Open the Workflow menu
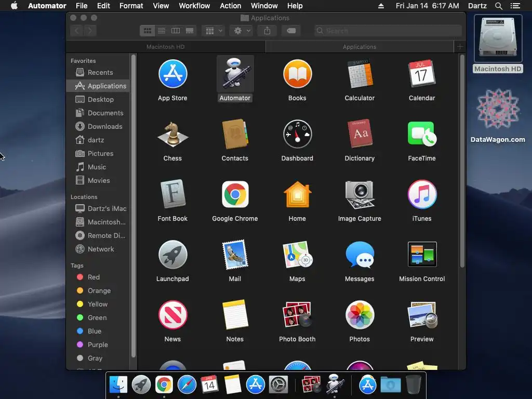The image size is (532, 399). pyautogui.click(x=194, y=6)
